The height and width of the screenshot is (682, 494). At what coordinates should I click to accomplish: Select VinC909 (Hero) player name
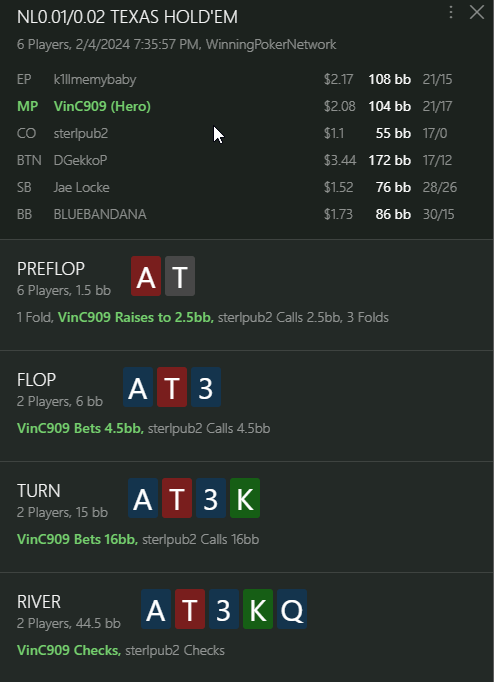pyautogui.click(x=102, y=106)
